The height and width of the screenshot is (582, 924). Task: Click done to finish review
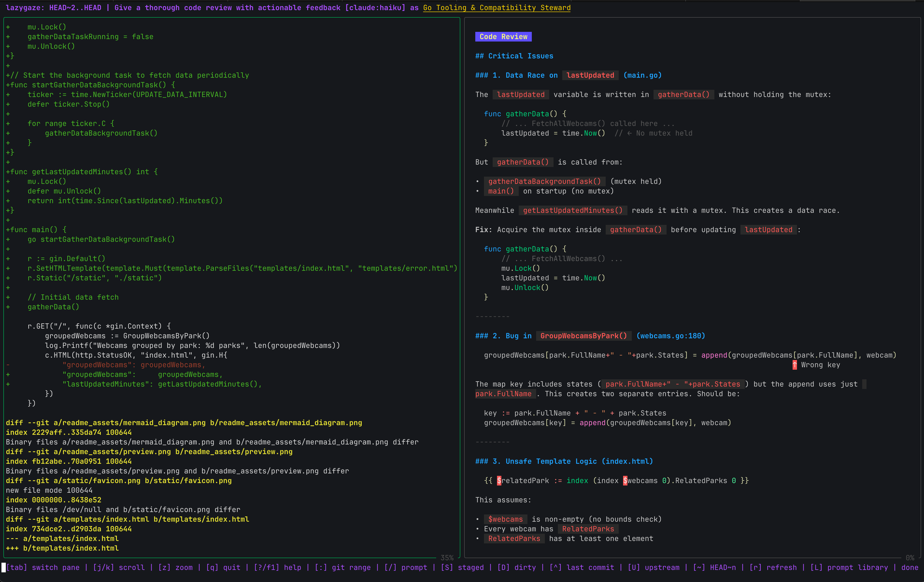pos(910,568)
